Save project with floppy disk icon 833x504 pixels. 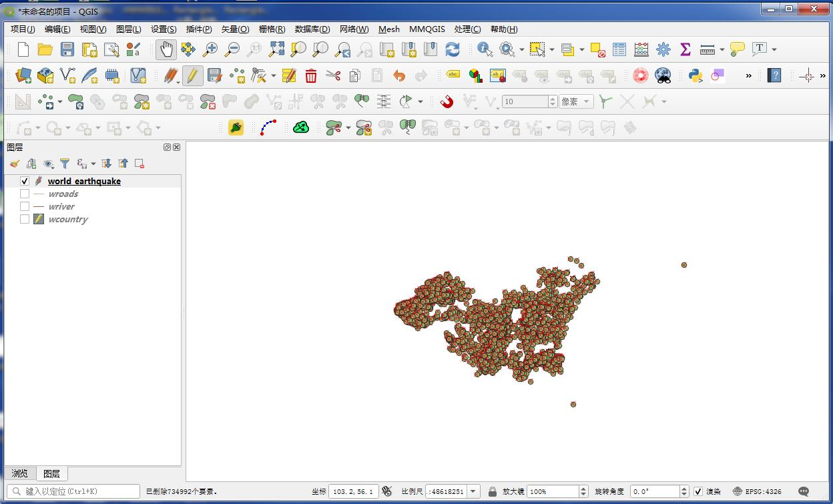pos(67,49)
